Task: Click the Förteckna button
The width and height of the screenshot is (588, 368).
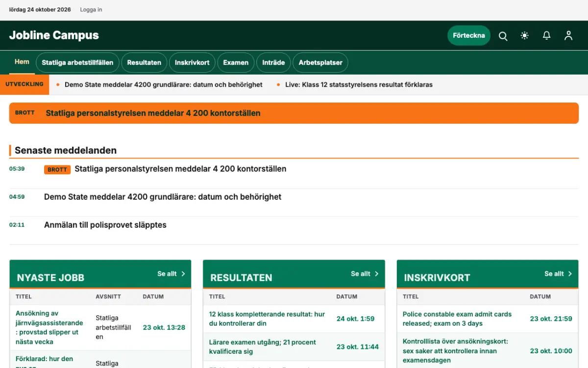Action: pos(469,35)
